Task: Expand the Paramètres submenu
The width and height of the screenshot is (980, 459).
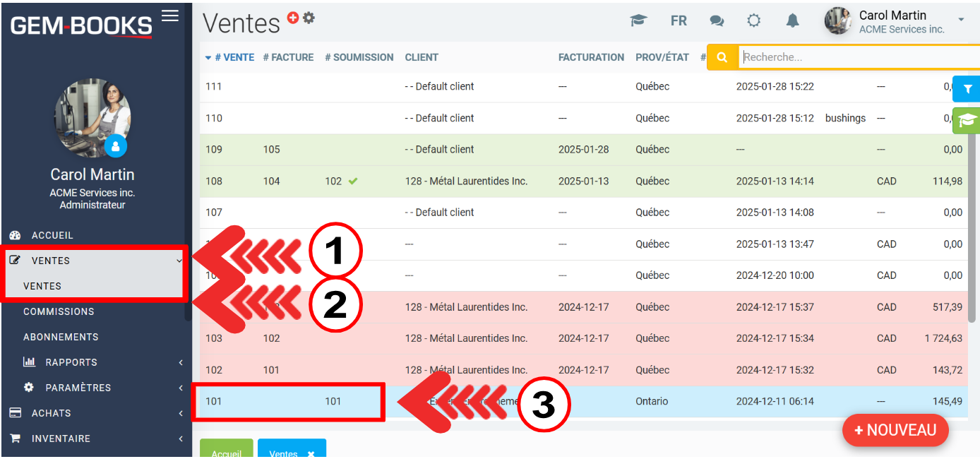Action: [x=78, y=388]
